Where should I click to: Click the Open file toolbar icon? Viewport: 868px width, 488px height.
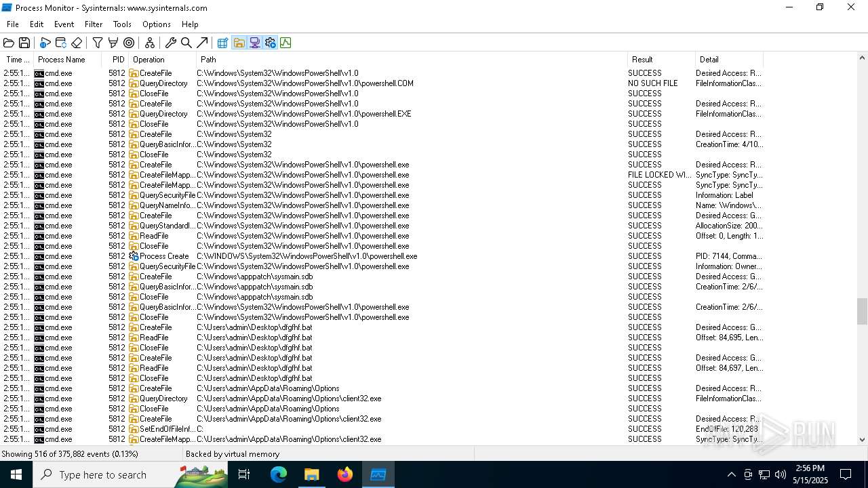pyautogui.click(x=9, y=43)
